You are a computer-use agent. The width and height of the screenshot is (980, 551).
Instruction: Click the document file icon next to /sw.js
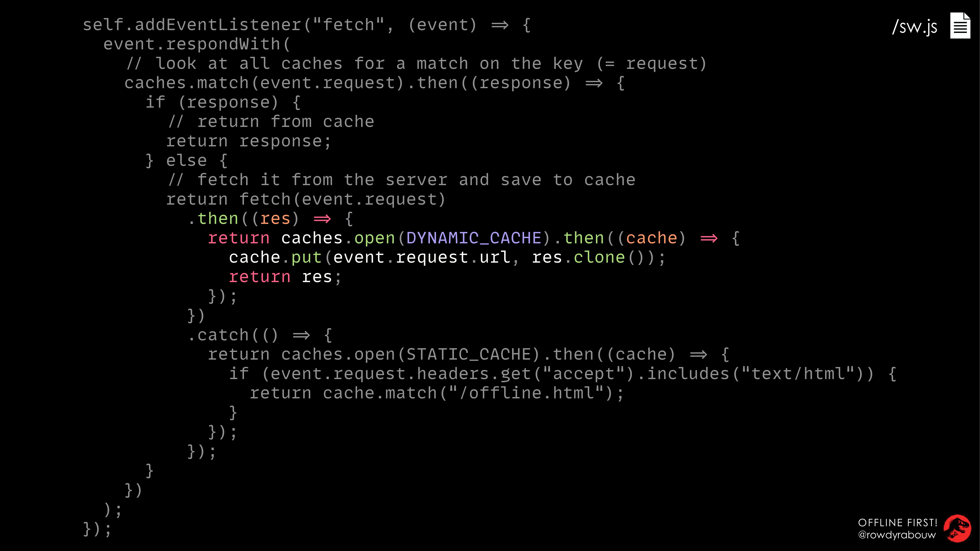click(960, 26)
